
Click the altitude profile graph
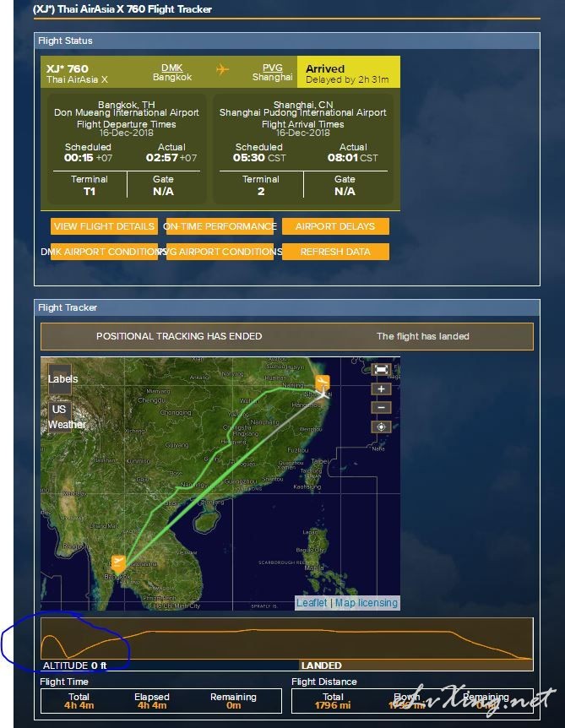pyautogui.click(x=287, y=638)
